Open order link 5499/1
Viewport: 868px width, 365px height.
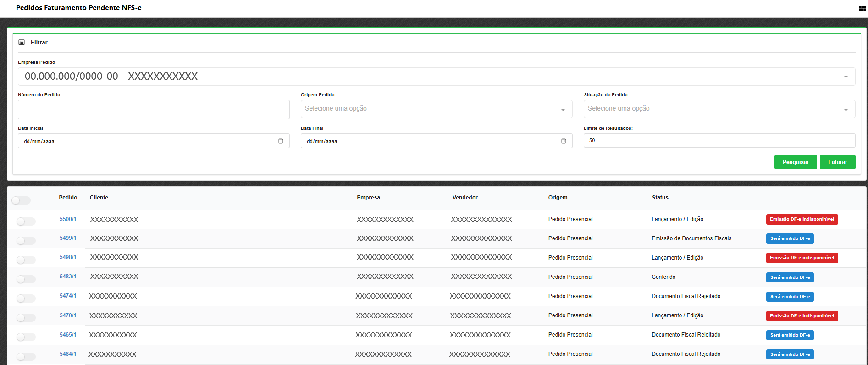click(68, 238)
